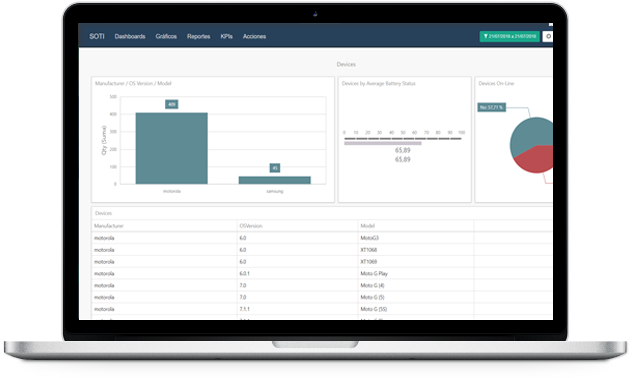Viewport: 632px width, 378px height.
Task: Click the motorola x-axis label
Action: tap(172, 191)
